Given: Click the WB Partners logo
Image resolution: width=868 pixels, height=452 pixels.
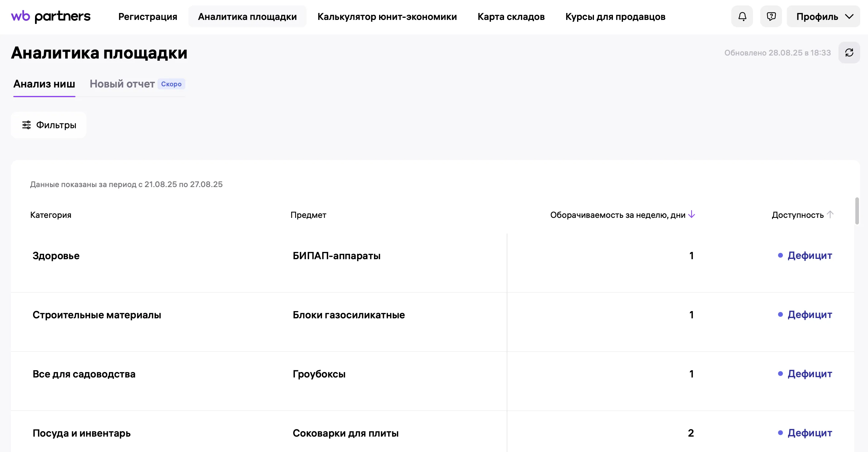Looking at the screenshot, I should tap(50, 17).
